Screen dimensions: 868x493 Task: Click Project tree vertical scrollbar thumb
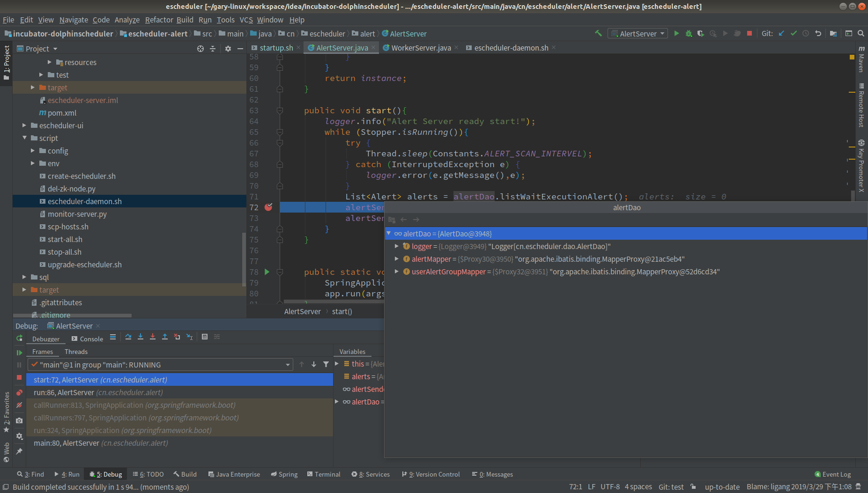pyautogui.click(x=244, y=259)
